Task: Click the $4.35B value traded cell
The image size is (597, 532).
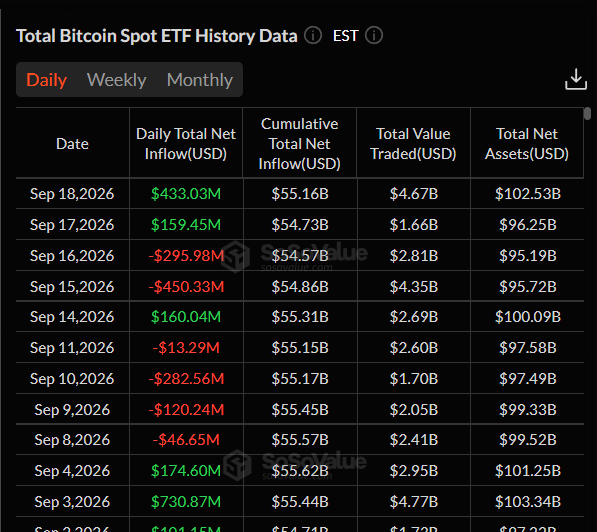Action: [x=413, y=286]
